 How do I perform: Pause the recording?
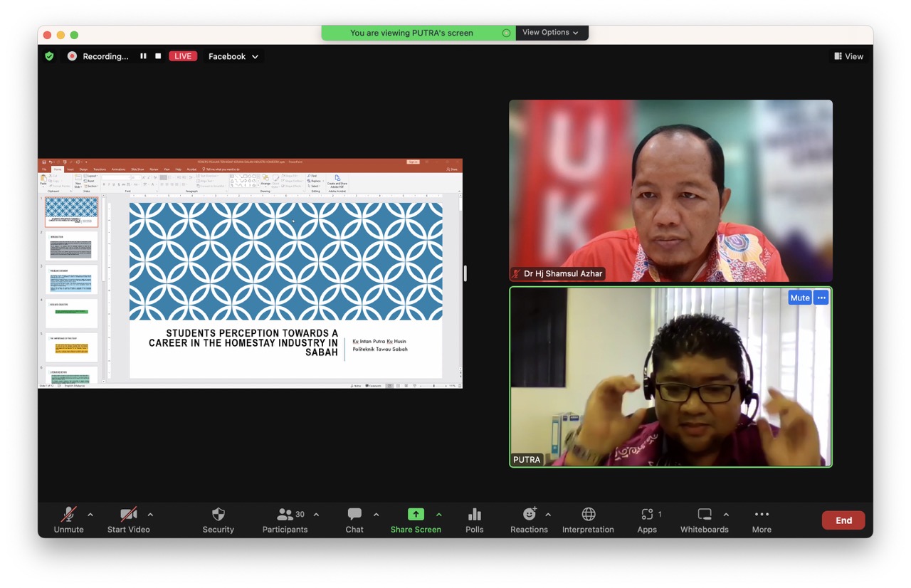tap(143, 56)
